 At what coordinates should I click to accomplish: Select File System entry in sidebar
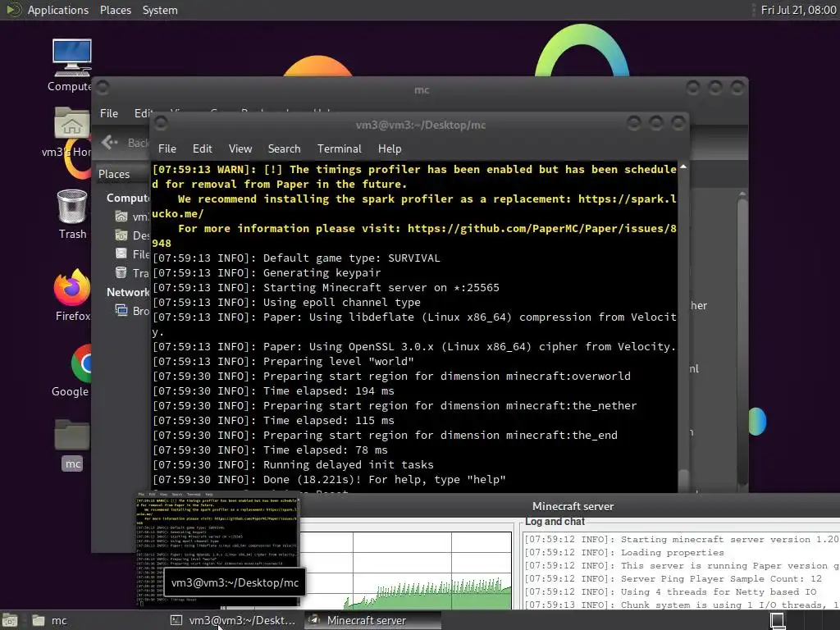(x=132, y=254)
